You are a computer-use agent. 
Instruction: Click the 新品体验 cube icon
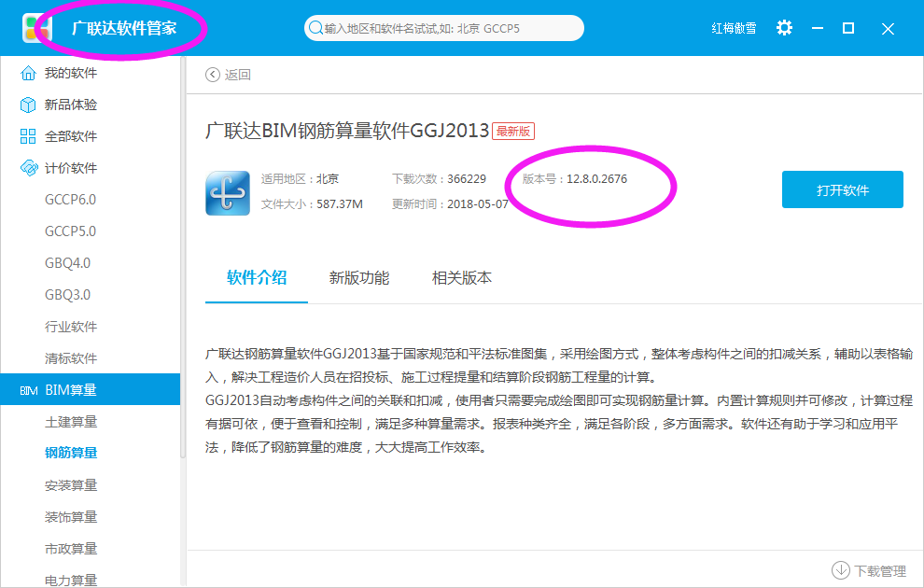(x=28, y=105)
